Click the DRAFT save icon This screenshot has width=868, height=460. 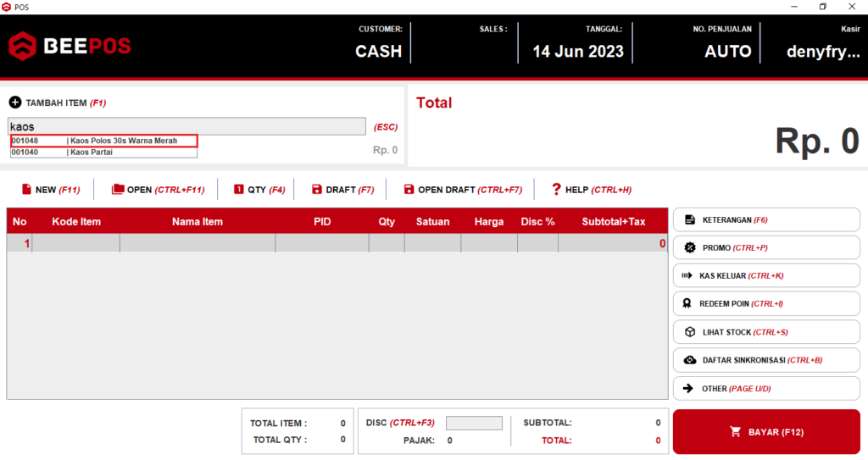click(x=317, y=189)
